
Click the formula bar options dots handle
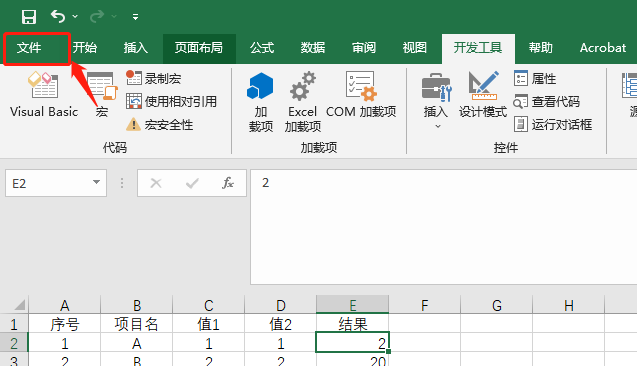point(121,183)
